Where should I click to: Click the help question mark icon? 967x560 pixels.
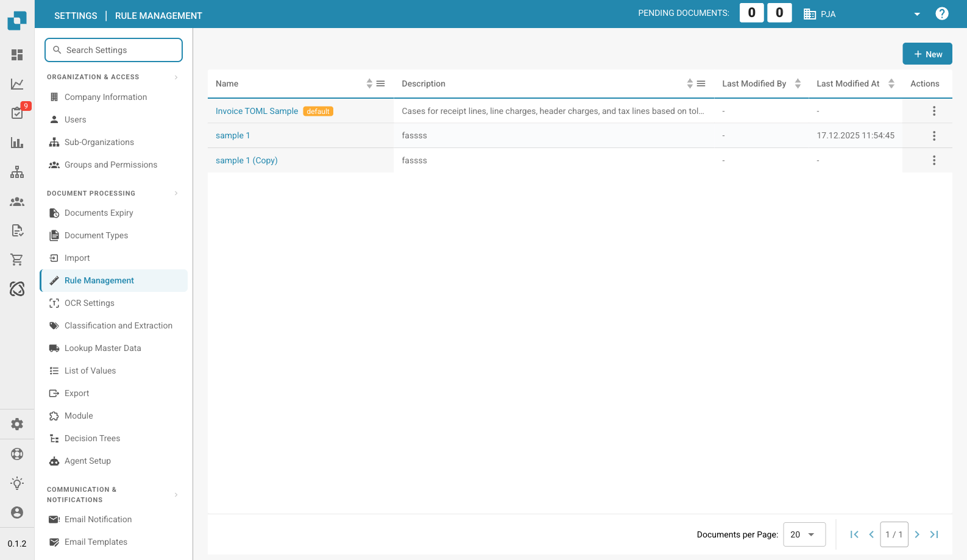(942, 13)
